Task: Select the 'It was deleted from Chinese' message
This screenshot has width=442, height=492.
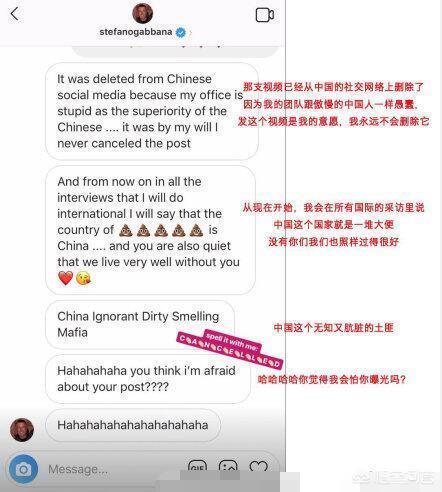Action: pyautogui.click(x=152, y=111)
